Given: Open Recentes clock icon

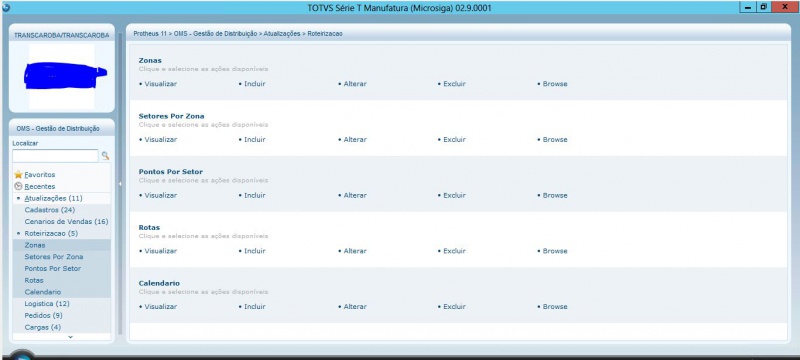Looking at the screenshot, I should pyautogui.click(x=18, y=186).
